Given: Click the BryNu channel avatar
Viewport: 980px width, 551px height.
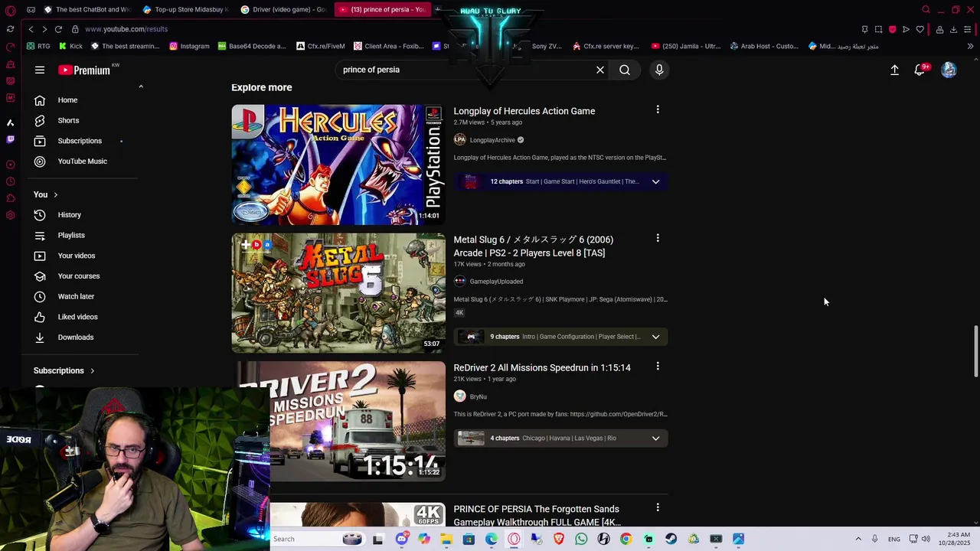Looking at the screenshot, I should pyautogui.click(x=459, y=396).
